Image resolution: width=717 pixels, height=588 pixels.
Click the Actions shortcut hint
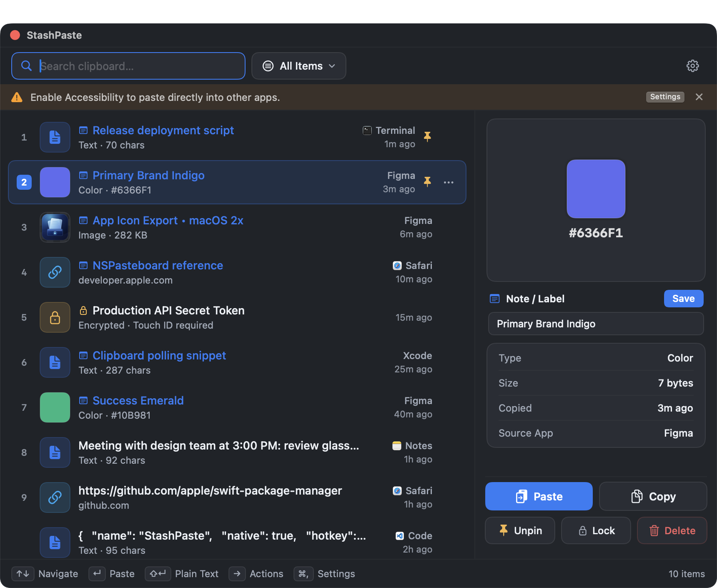[x=256, y=574]
